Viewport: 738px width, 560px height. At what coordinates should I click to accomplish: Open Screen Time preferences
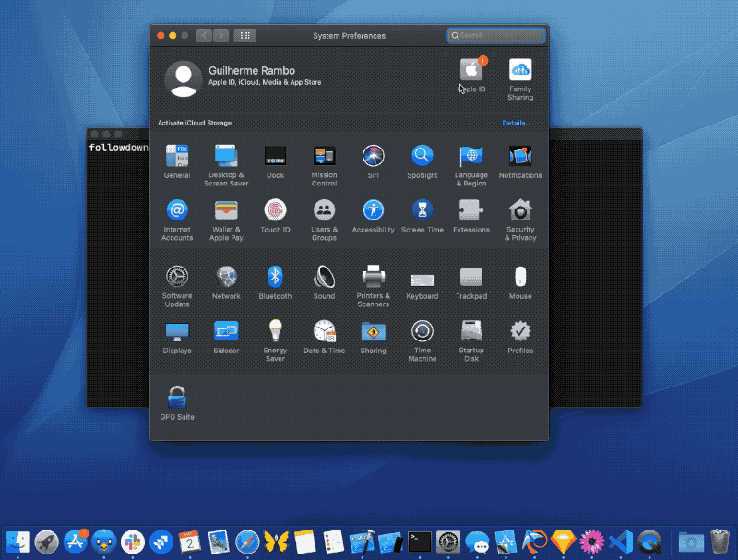423,210
